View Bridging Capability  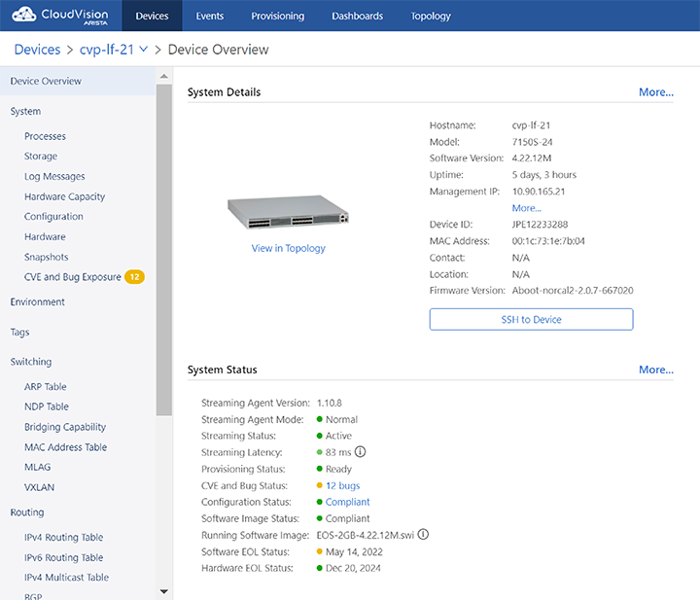[65, 427]
